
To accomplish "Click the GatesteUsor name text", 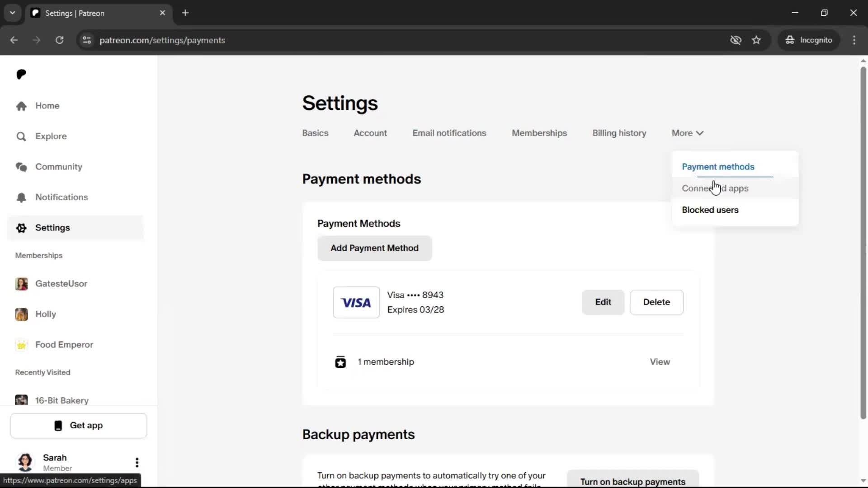I will click(61, 284).
